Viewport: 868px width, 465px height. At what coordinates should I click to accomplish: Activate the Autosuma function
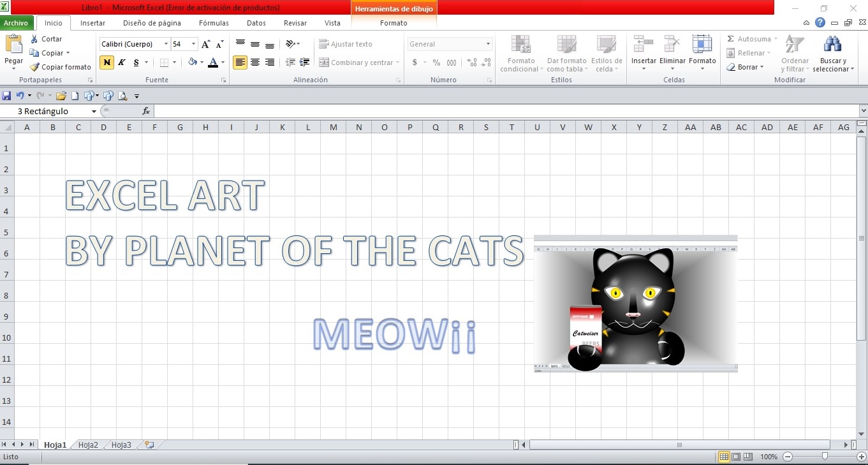751,38
